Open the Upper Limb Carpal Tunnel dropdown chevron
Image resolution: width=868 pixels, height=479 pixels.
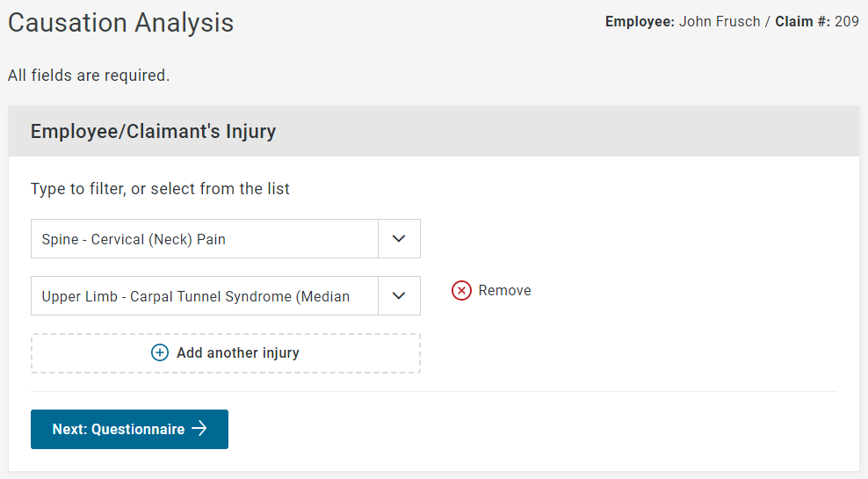coord(399,296)
